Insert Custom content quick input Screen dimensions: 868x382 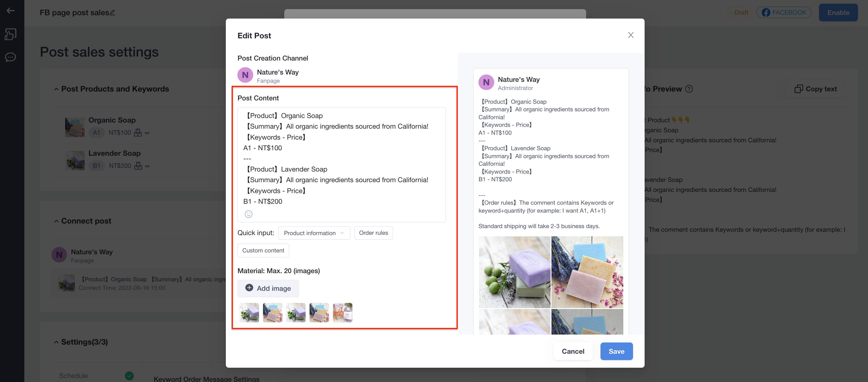coord(263,250)
